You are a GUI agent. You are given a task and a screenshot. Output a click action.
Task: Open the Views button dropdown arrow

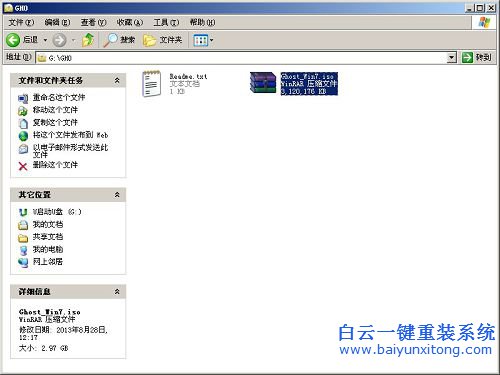[x=211, y=40]
